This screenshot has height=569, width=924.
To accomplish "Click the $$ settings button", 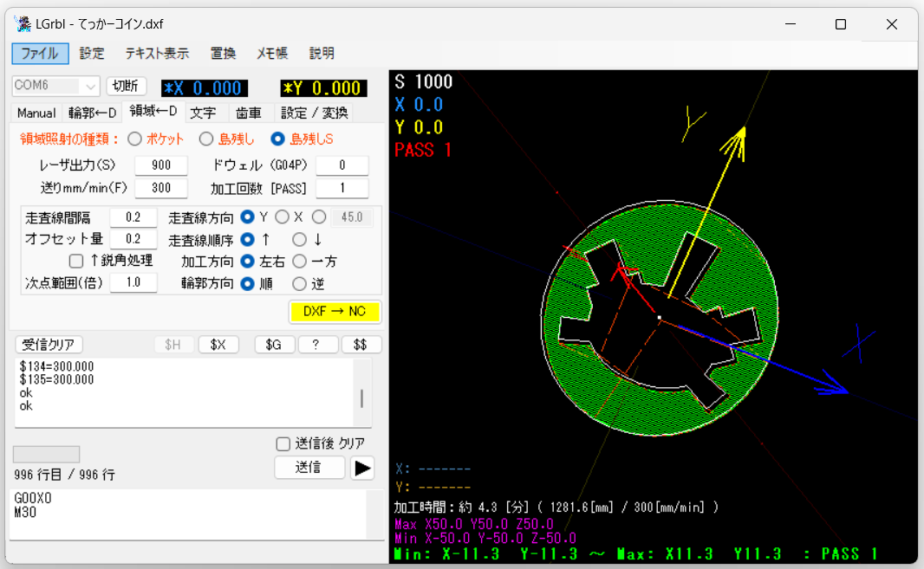I will coord(361,345).
